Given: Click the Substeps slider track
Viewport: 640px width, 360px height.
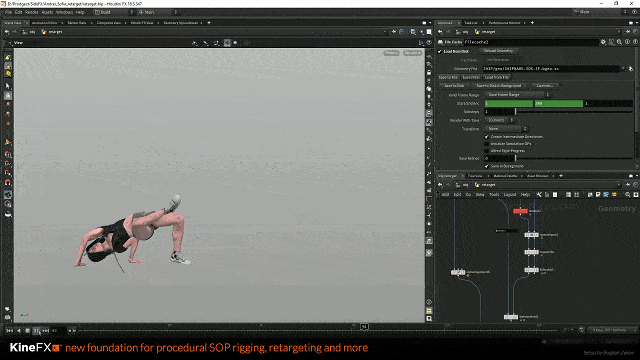Looking at the screenshot, I should click(x=573, y=112).
